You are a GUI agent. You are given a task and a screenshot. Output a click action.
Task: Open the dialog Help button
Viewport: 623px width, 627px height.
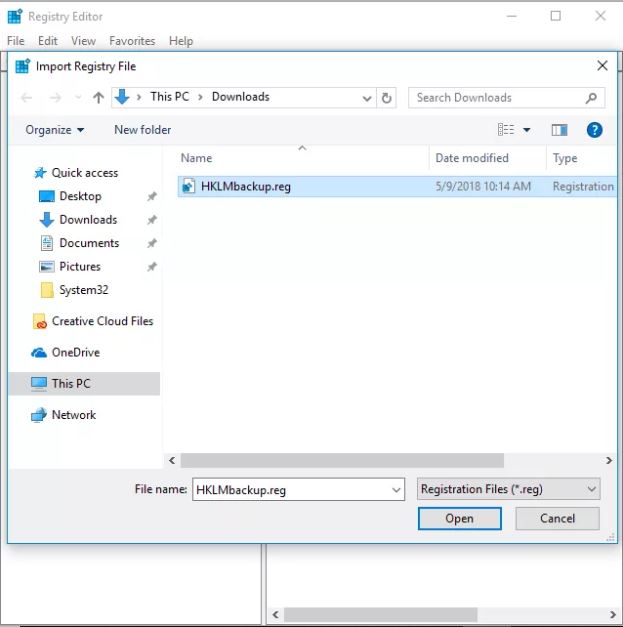coord(595,130)
